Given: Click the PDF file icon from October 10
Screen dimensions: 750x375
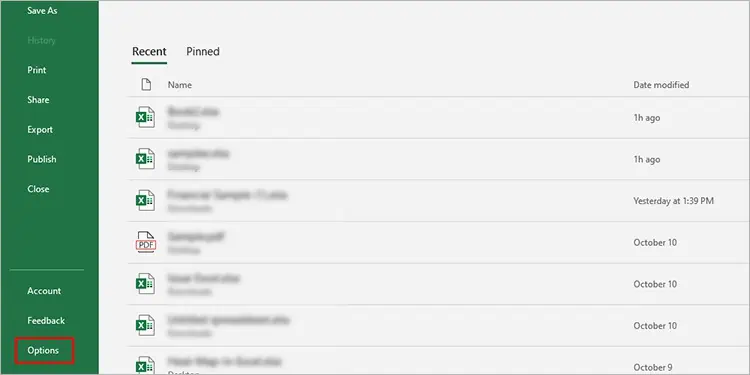Looking at the screenshot, I should point(145,243).
